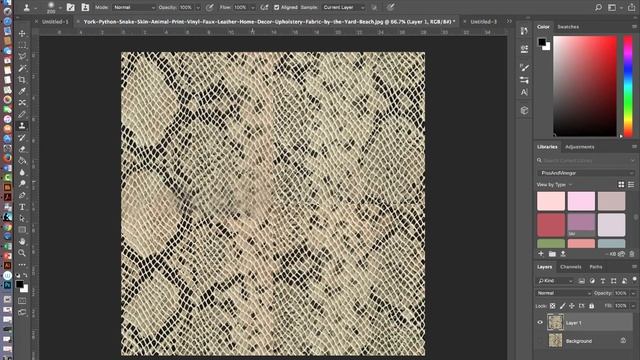Select the Dodge tool
Viewport: 640px width, 360px height.
22,184
